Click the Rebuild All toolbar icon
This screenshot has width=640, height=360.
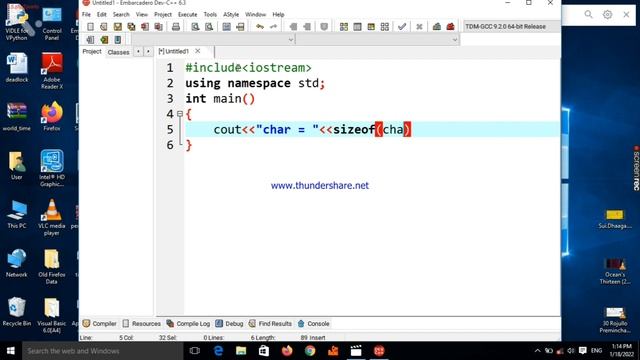coord(384,27)
